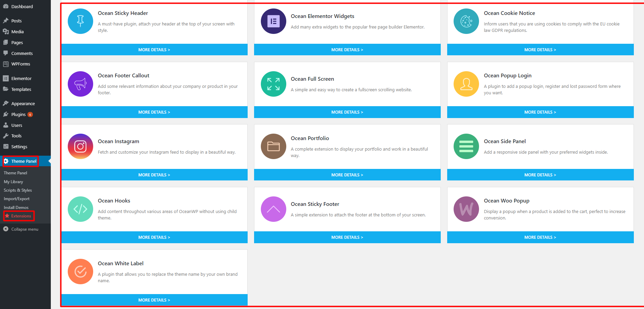Click More Details for Ocean Portfolio

point(347,175)
